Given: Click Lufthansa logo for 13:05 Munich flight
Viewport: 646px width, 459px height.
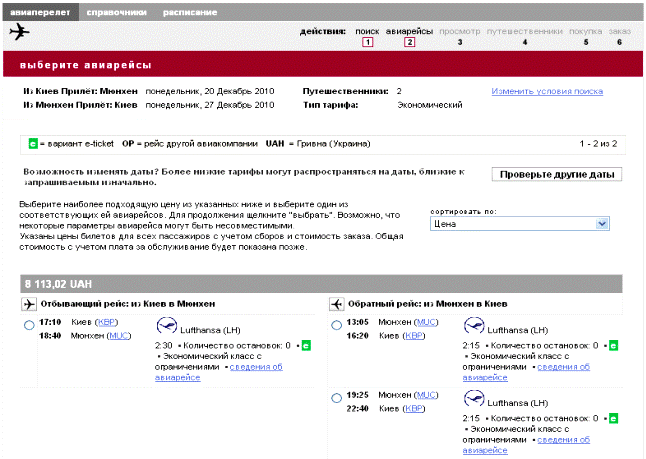Looking at the screenshot, I should 474,326.
